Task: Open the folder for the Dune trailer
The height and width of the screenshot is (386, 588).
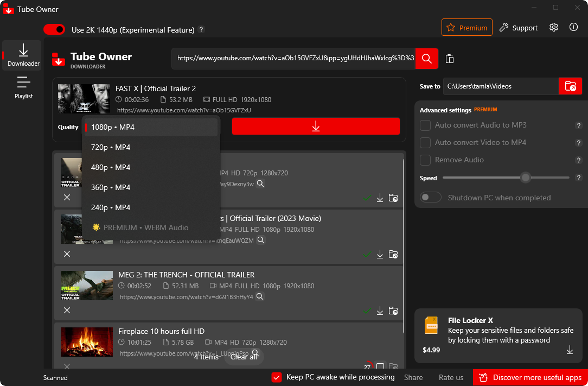Action: (x=393, y=198)
